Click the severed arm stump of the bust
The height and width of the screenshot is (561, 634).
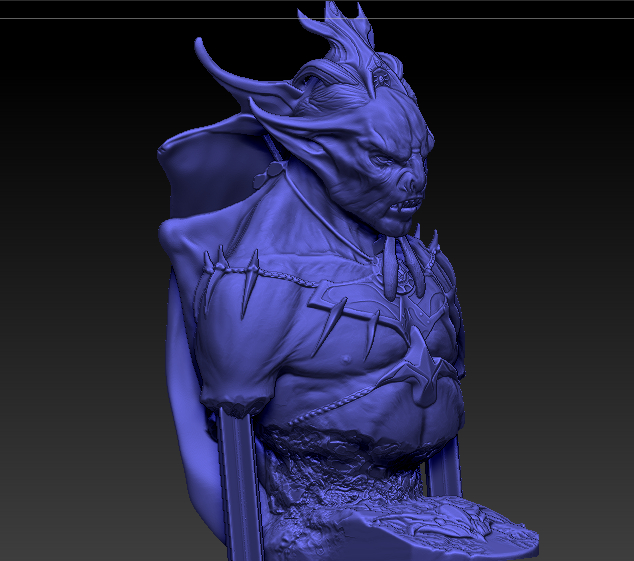(233, 398)
